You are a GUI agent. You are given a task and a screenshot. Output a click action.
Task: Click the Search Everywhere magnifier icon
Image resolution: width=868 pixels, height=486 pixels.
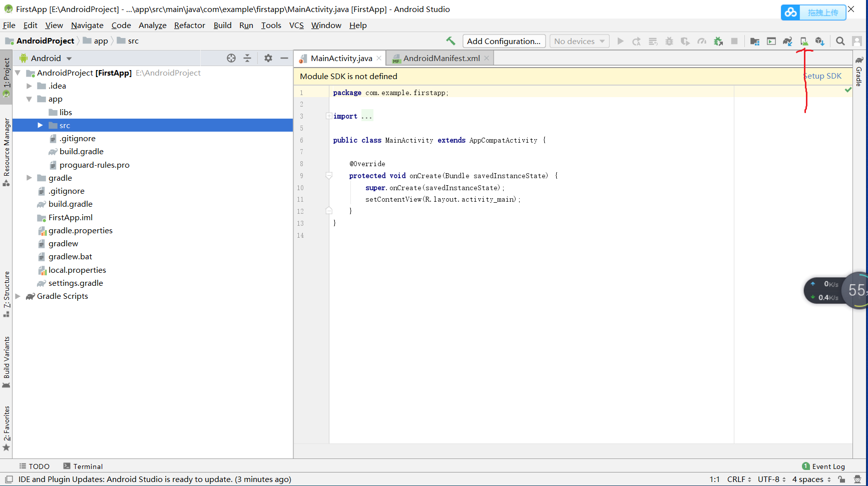pyautogui.click(x=840, y=41)
